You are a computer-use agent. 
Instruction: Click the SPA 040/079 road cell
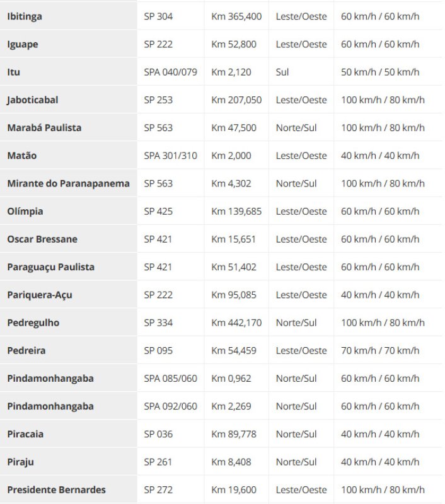[170, 72]
